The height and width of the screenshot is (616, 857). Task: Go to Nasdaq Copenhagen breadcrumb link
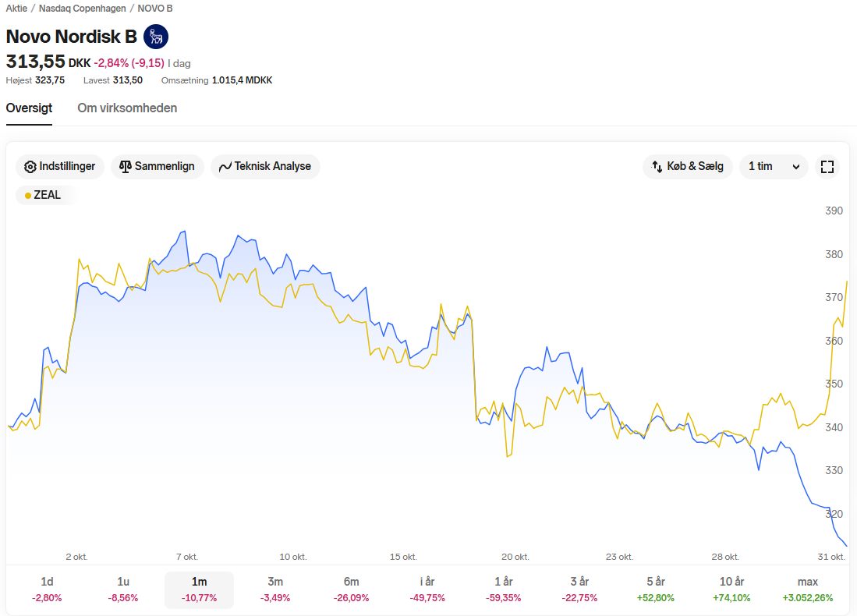[x=83, y=9]
